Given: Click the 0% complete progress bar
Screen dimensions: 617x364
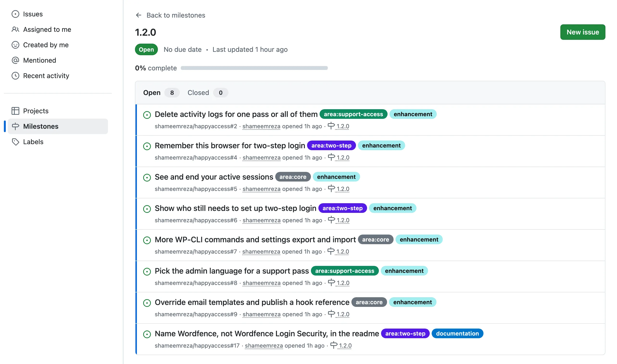Looking at the screenshot, I should pyautogui.click(x=254, y=68).
